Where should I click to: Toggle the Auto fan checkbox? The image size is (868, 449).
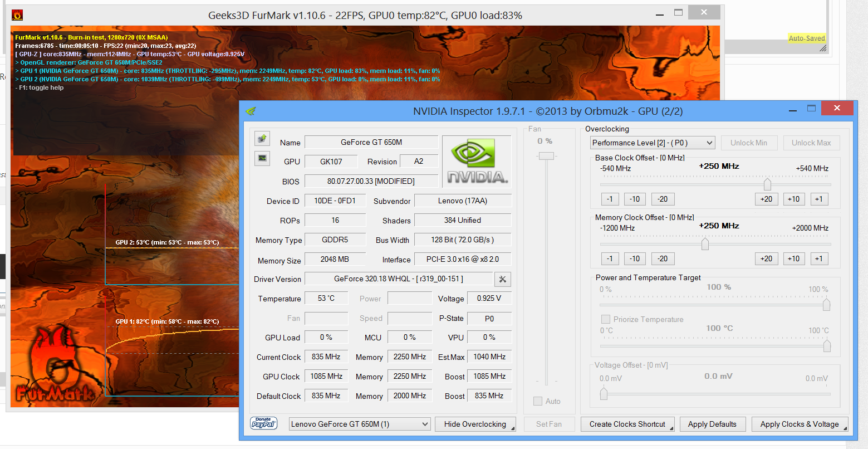pos(538,401)
